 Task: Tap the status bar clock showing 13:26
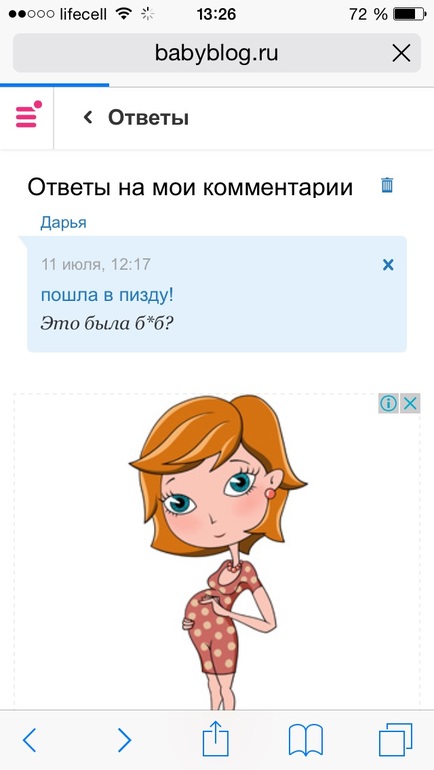coord(216,14)
